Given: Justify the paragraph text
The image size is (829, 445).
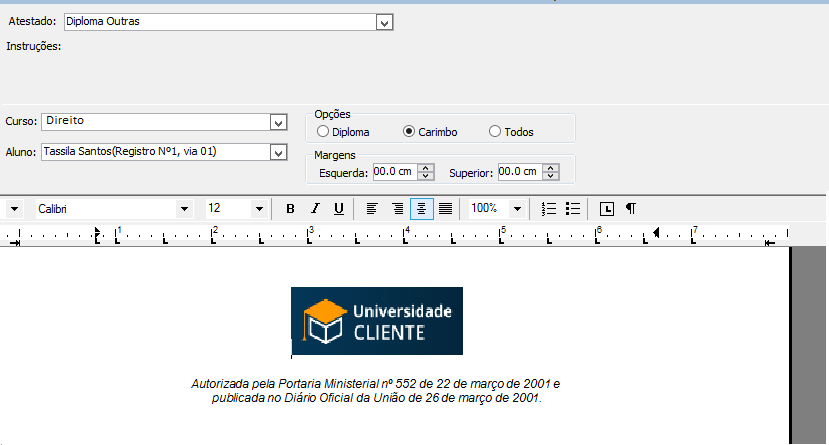Looking at the screenshot, I should click(445, 209).
